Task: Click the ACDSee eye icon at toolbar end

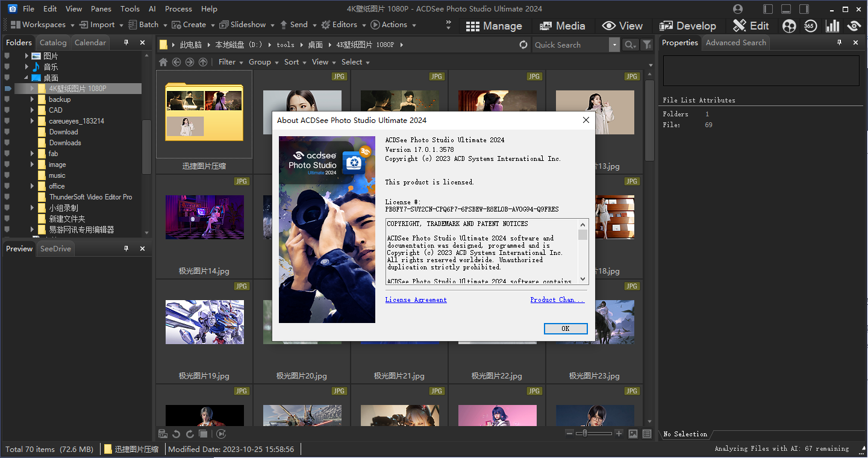Action: pos(854,26)
